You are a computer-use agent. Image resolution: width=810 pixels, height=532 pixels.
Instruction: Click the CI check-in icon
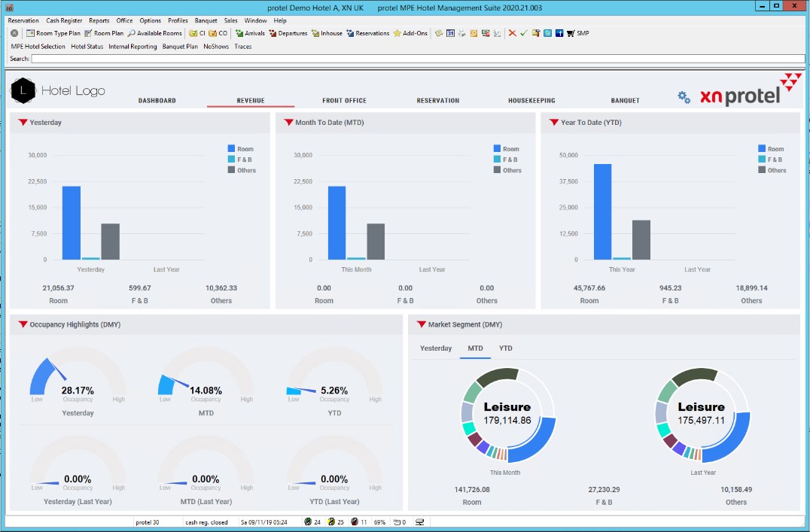(x=193, y=33)
